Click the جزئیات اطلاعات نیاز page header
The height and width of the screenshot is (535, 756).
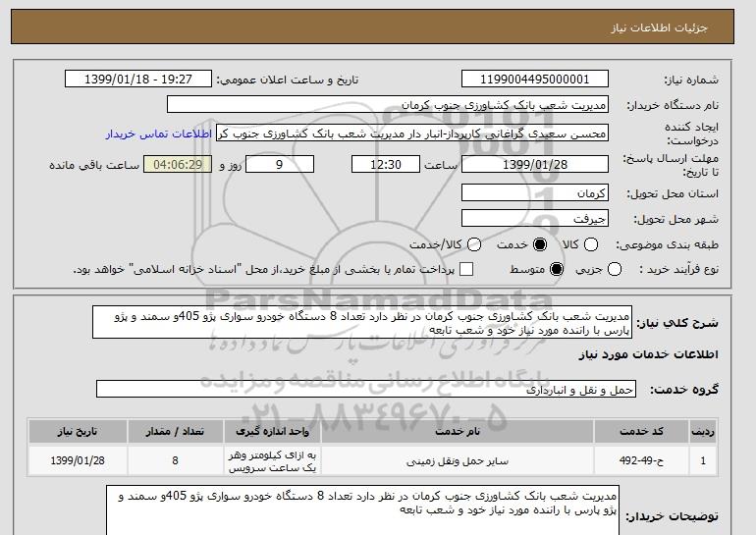[659, 27]
